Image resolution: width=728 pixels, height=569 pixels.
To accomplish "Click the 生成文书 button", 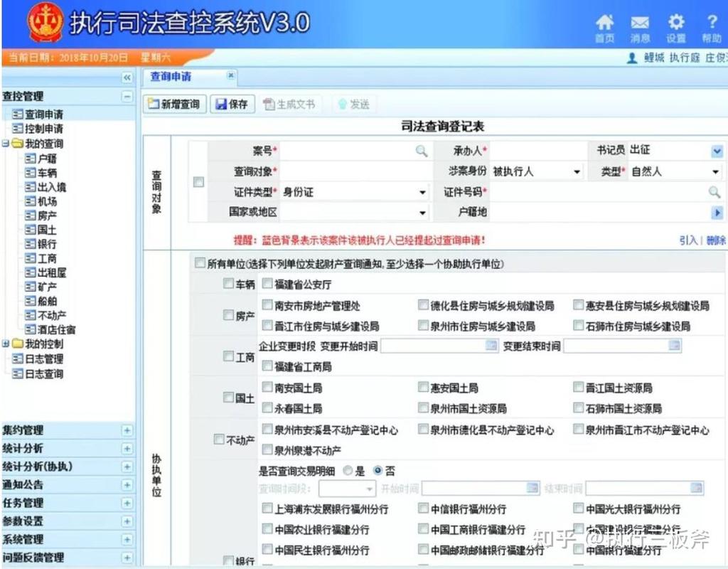I will pyautogui.click(x=289, y=104).
